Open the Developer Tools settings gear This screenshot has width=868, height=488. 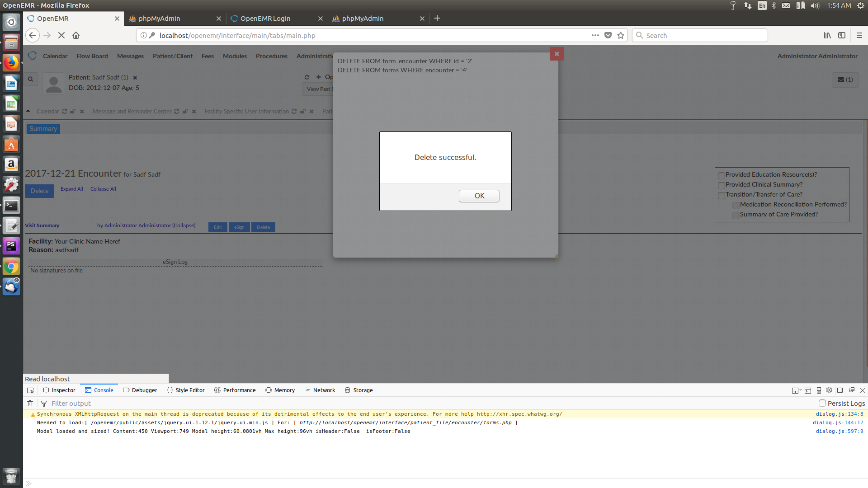point(829,390)
